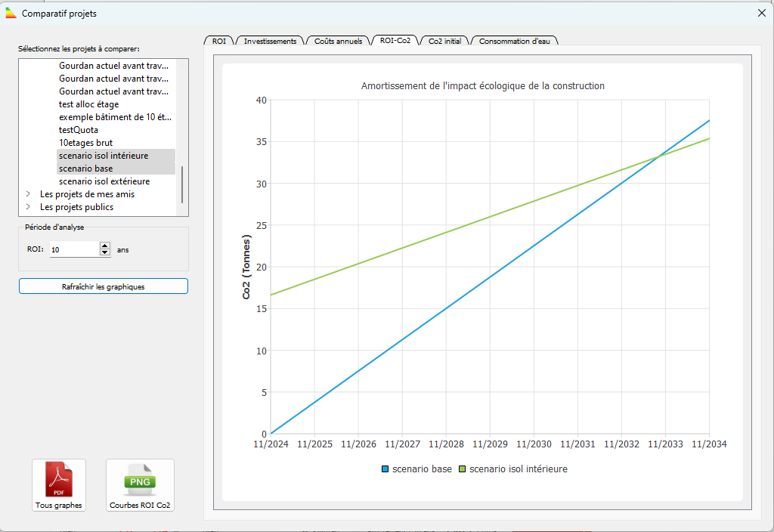Click the PNG icon Courbes ROI Co2
The height and width of the screenshot is (532, 774).
click(x=140, y=479)
